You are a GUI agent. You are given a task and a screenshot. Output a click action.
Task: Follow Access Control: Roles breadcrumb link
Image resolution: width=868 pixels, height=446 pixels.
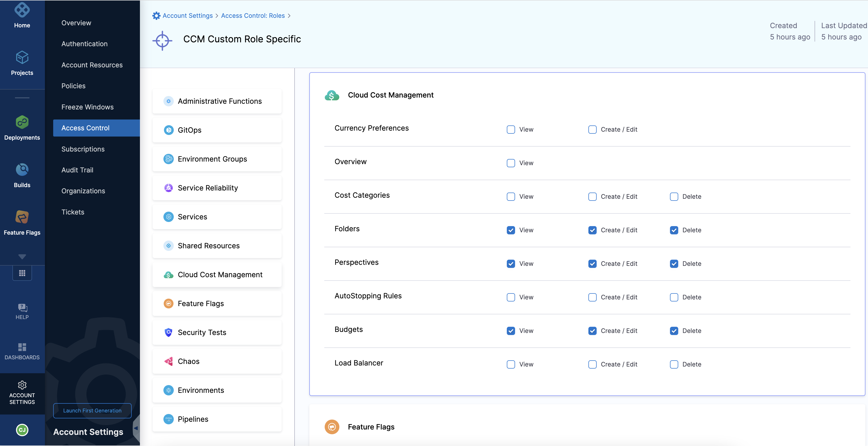click(x=253, y=15)
